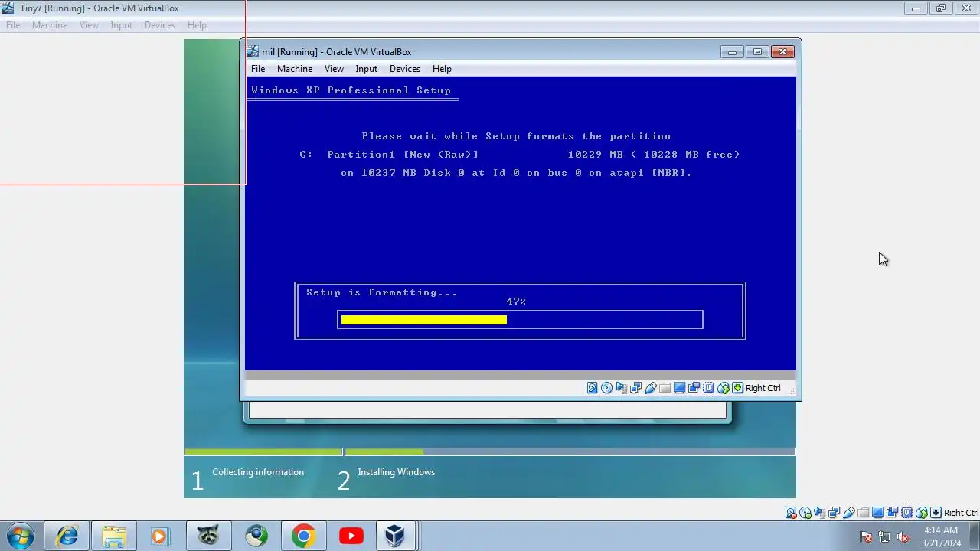This screenshot has width=980, height=551.
Task: Click the green Windows install progress bar
Action: (x=490, y=452)
